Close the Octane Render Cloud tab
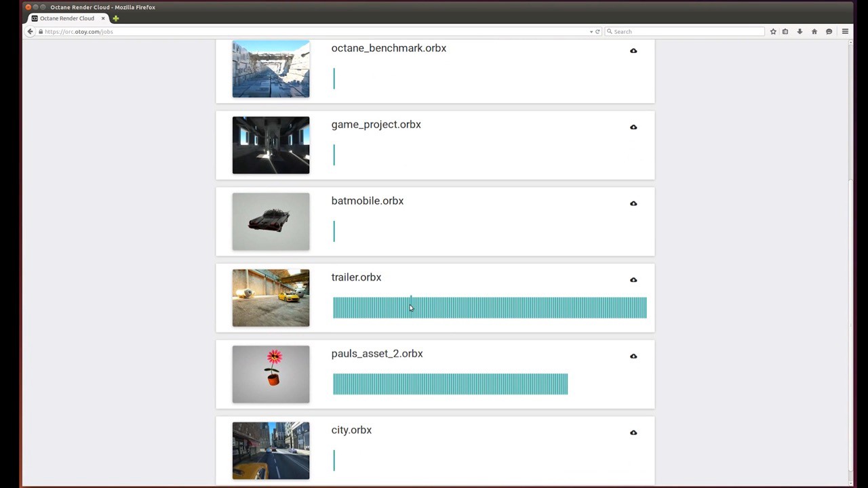 pyautogui.click(x=103, y=18)
